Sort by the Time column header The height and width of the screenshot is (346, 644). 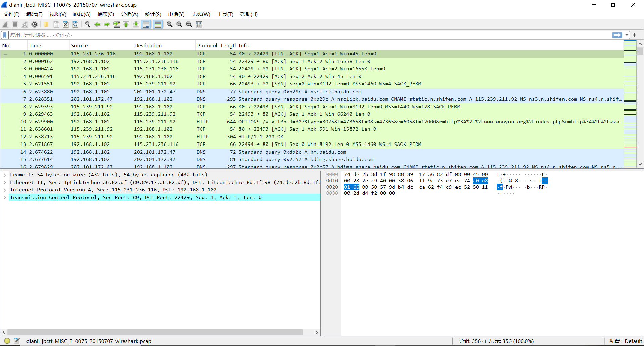click(x=48, y=46)
